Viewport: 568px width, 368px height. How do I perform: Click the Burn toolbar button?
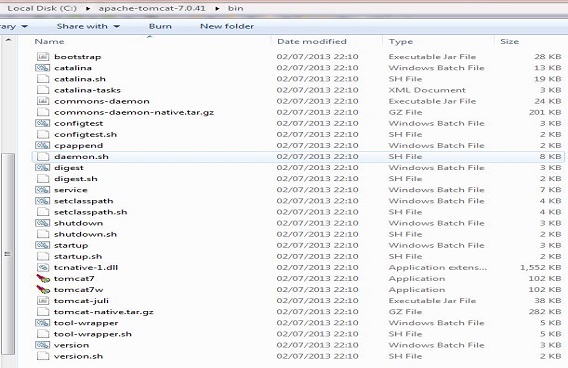(x=160, y=26)
